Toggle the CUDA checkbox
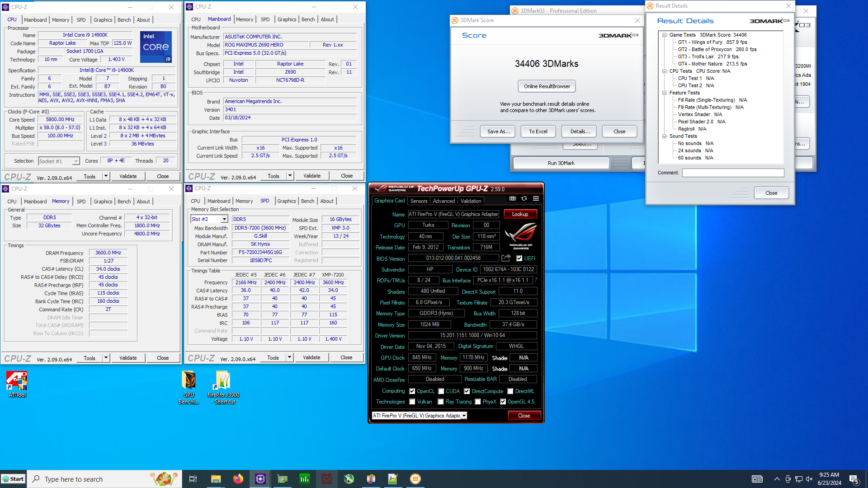868x488 pixels. pos(441,391)
